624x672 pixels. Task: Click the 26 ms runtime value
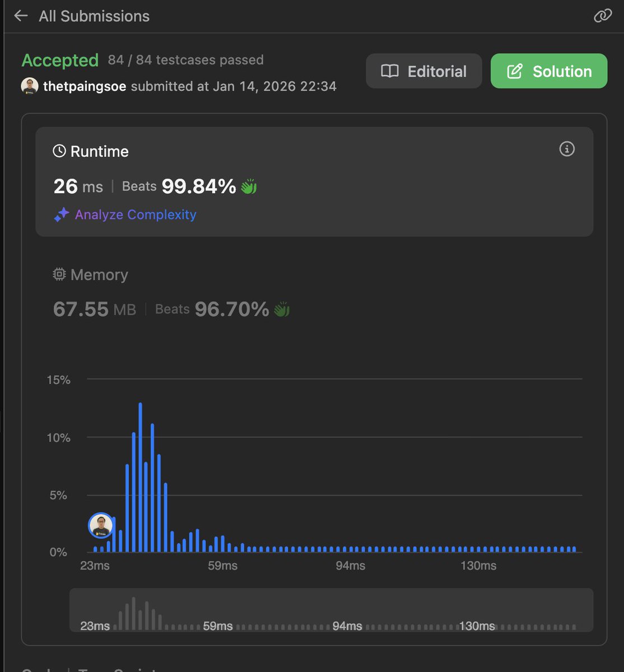tap(78, 186)
